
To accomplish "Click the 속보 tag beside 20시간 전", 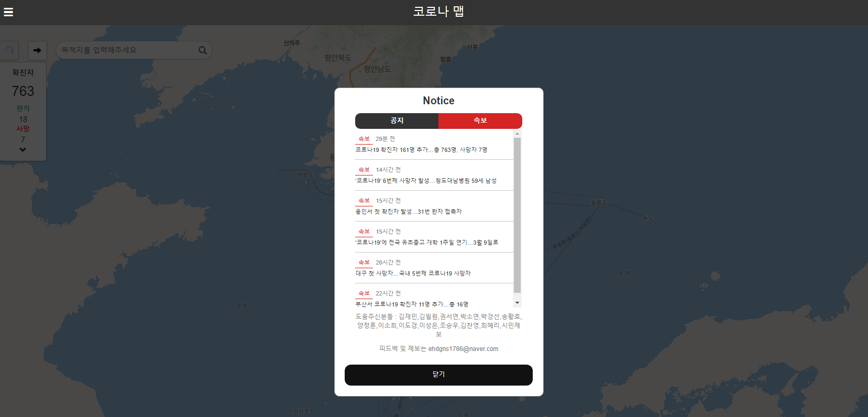I will [x=364, y=262].
